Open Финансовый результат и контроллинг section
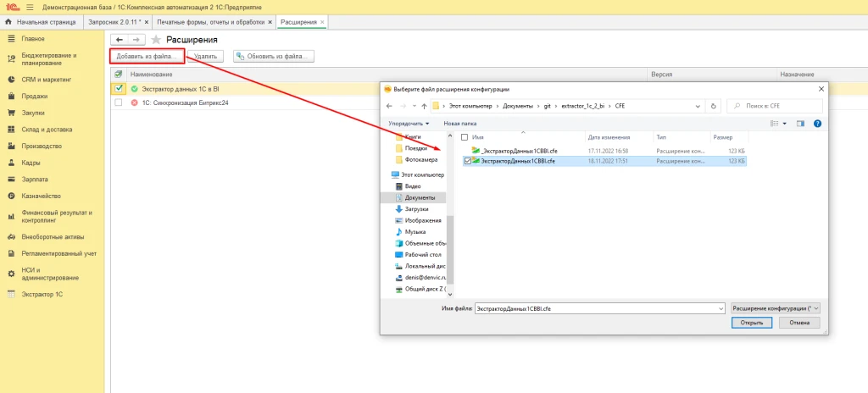The width and height of the screenshot is (868, 393). (57, 216)
